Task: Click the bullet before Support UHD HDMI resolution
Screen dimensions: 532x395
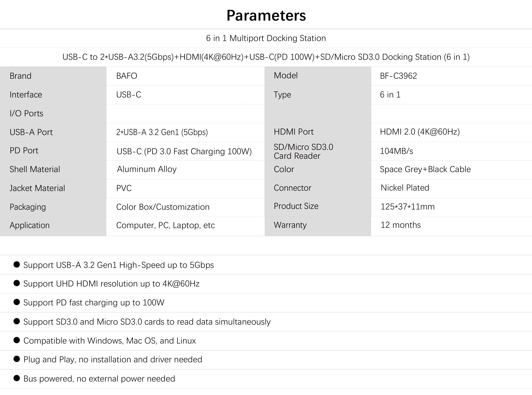Action: click(x=17, y=283)
